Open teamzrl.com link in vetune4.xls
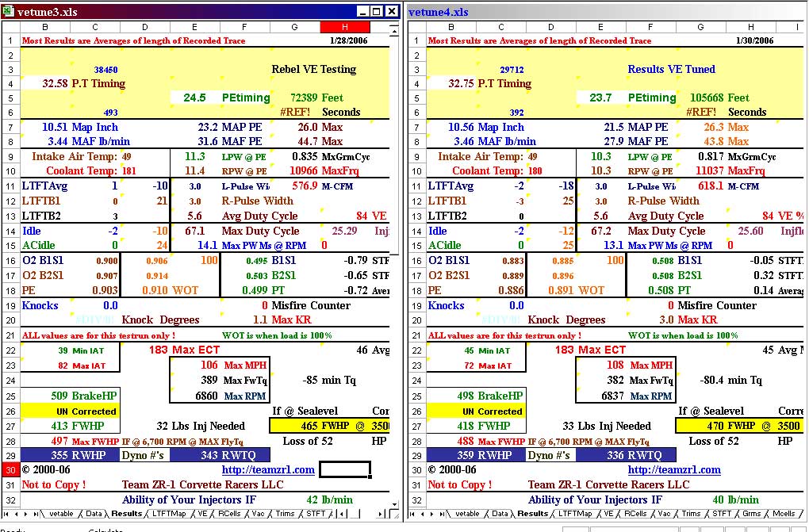This screenshot has width=809, height=532. click(x=674, y=470)
